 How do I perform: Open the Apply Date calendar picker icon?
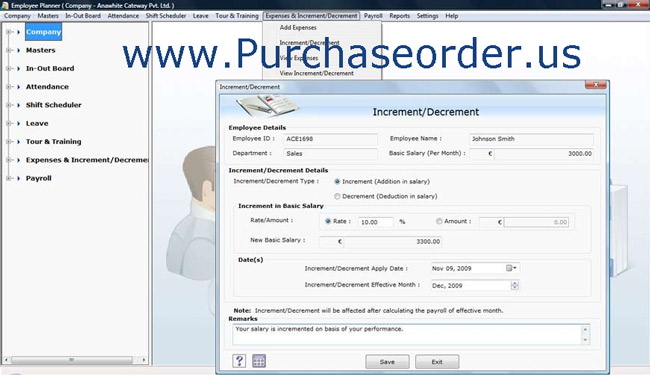point(511,268)
